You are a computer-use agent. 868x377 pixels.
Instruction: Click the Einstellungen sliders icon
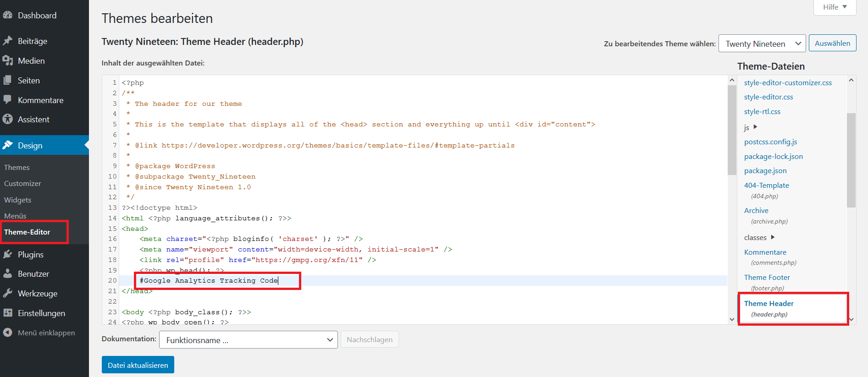point(8,313)
